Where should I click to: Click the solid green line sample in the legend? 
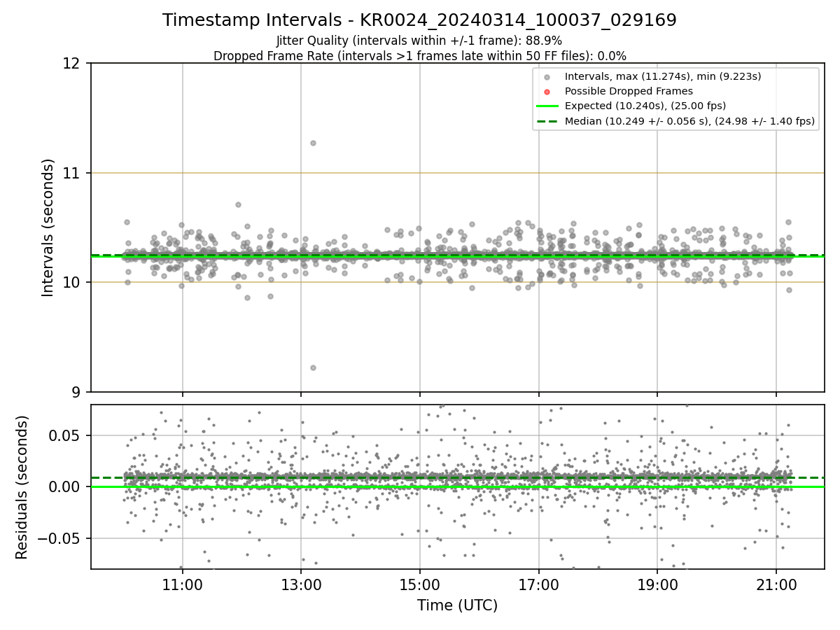click(x=547, y=106)
